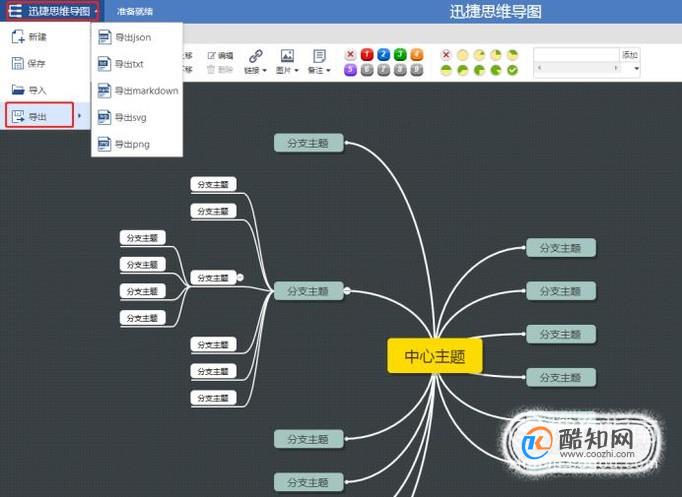The image size is (682, 497).
Task: Open the 迅捷思维导图 main menu button
Action: pyautogui.click(x=53, y=11)
